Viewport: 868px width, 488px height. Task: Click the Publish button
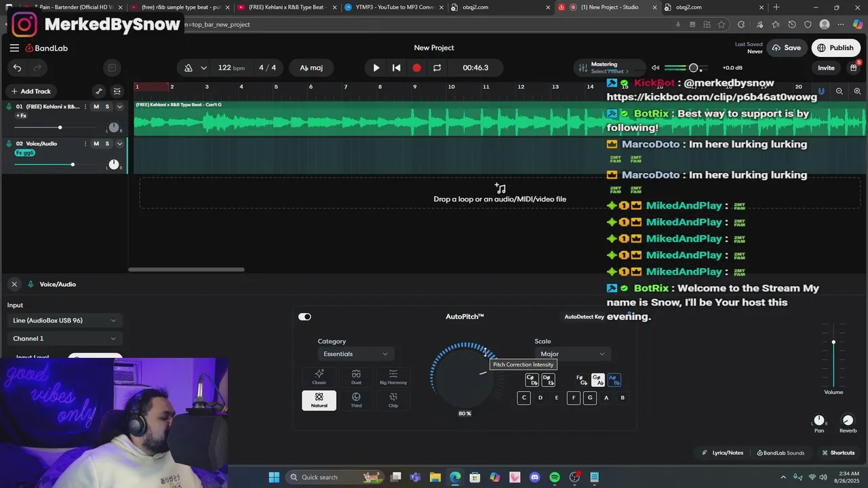point(835,48)
